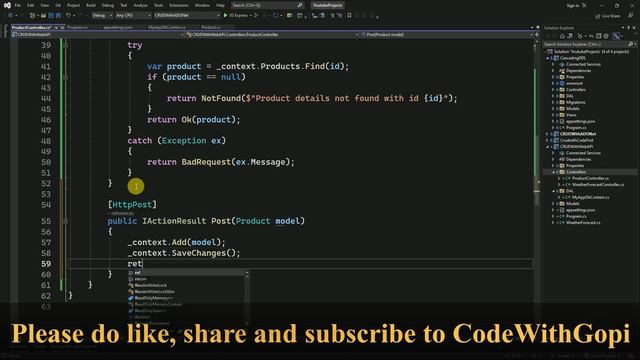The image size is (640, 360).
Task: Expand the CrudwithCodeFirst project node
Action: 548,140
